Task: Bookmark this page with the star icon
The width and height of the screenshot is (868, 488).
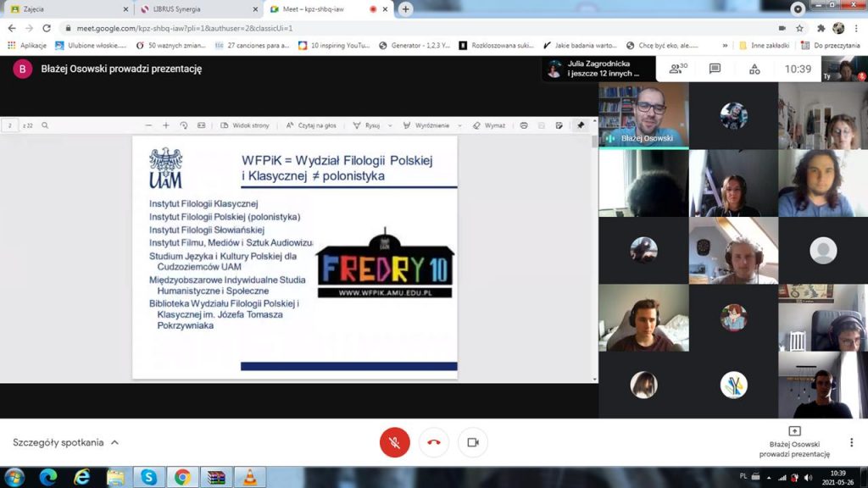Action: [x=799, y=28]
